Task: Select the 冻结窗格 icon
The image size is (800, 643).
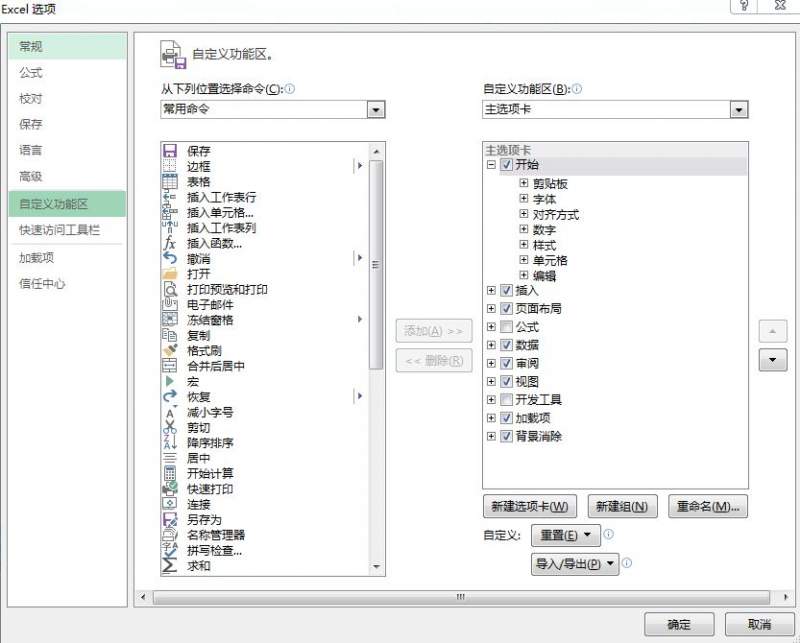Action: [169, 319]
